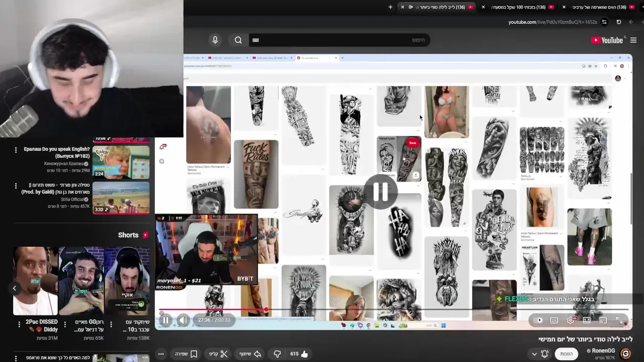Open the on-screen keyboard icon in search

tap(256, 40)
